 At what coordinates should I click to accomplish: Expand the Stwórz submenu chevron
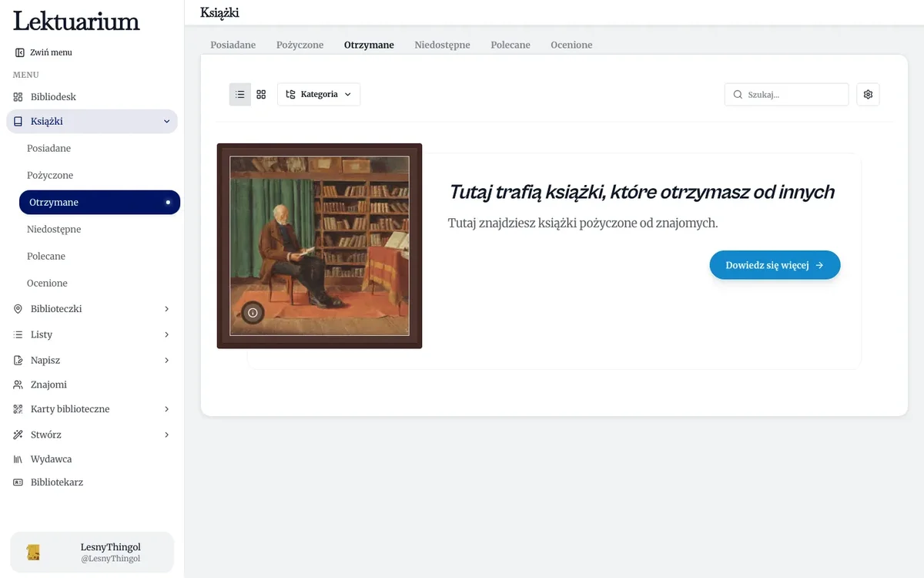[167, 435]
